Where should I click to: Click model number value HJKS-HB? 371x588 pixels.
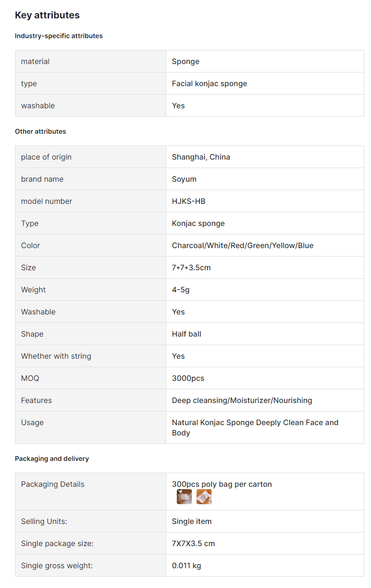coord(189,201)
